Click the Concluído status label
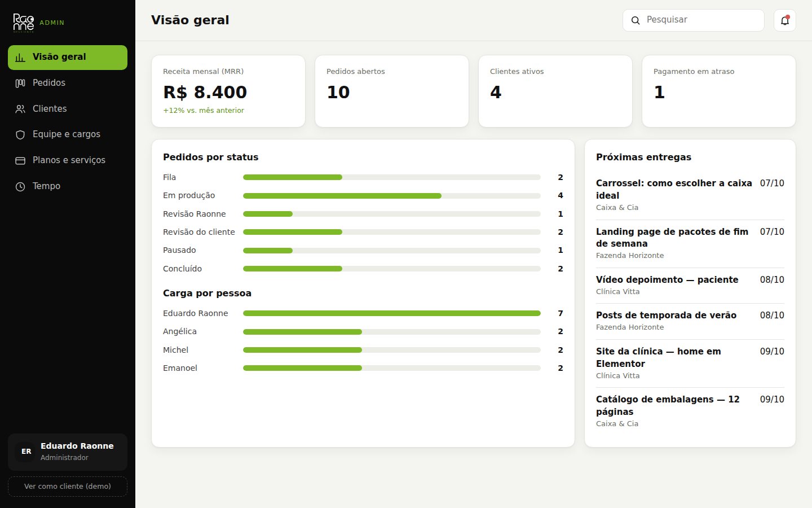The image size is (812, 508). [x=182, y=269]
